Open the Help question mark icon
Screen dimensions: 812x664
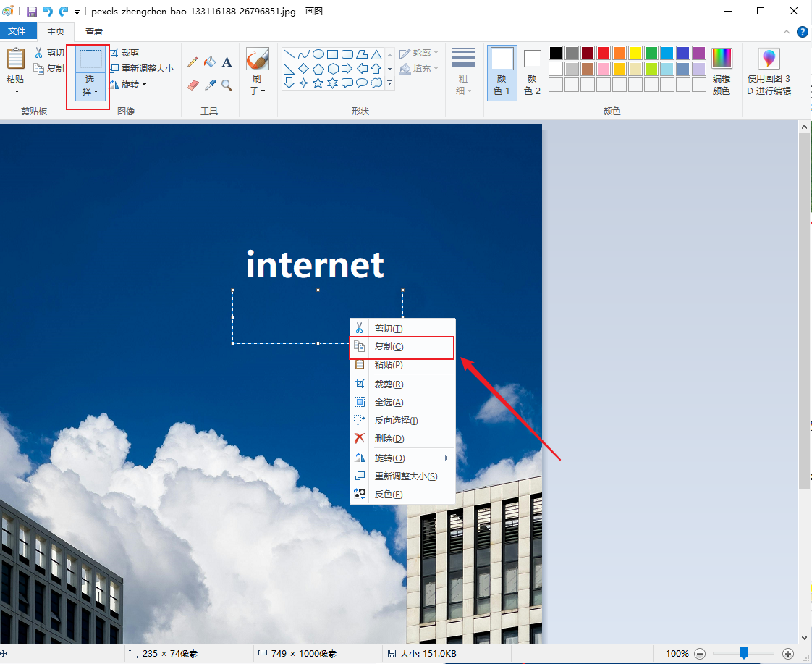click(x=802, y=32)
